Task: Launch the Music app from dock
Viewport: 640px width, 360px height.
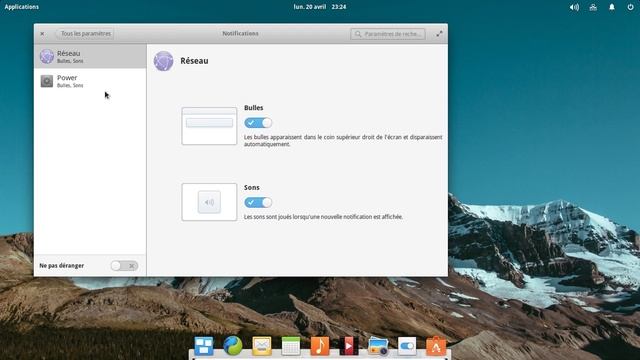Action: tap(320, 346)
